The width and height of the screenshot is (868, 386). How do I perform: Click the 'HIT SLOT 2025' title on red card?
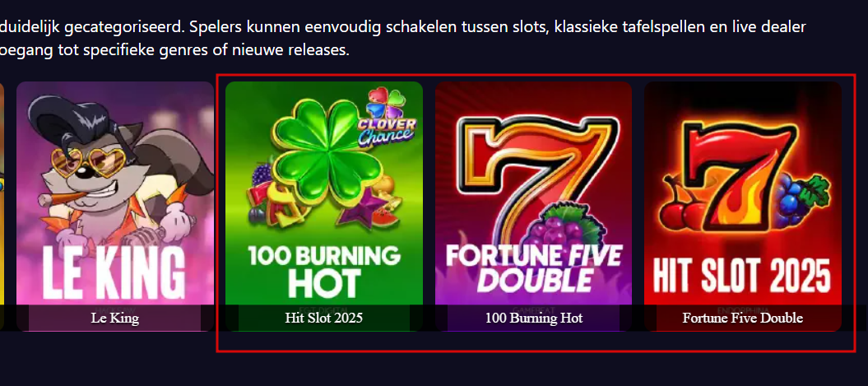(x=742, y=275)
